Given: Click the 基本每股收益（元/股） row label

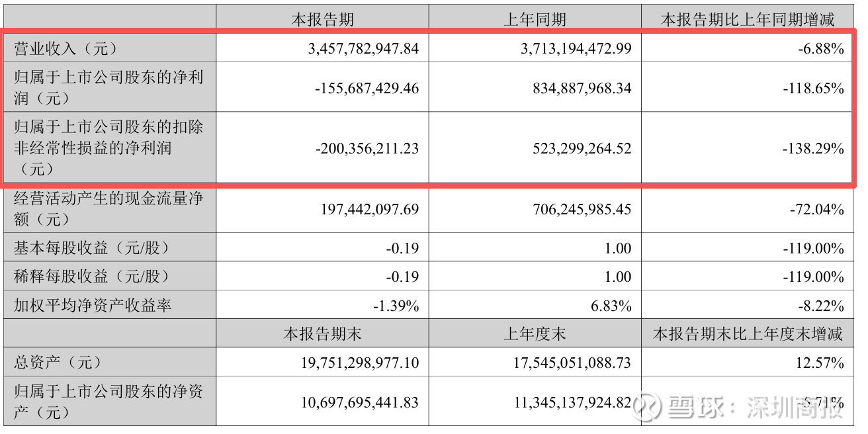Looking at the screenshot, I should [91, 248].
